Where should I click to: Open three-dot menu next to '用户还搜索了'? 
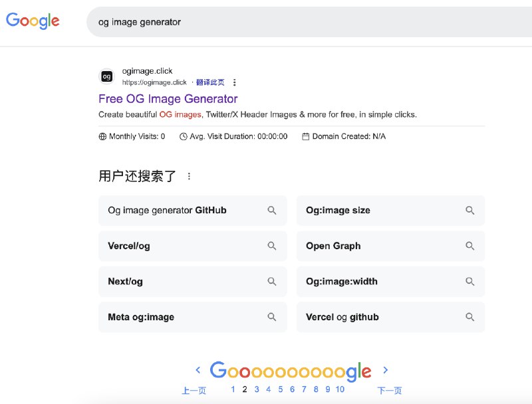point(189,176)
